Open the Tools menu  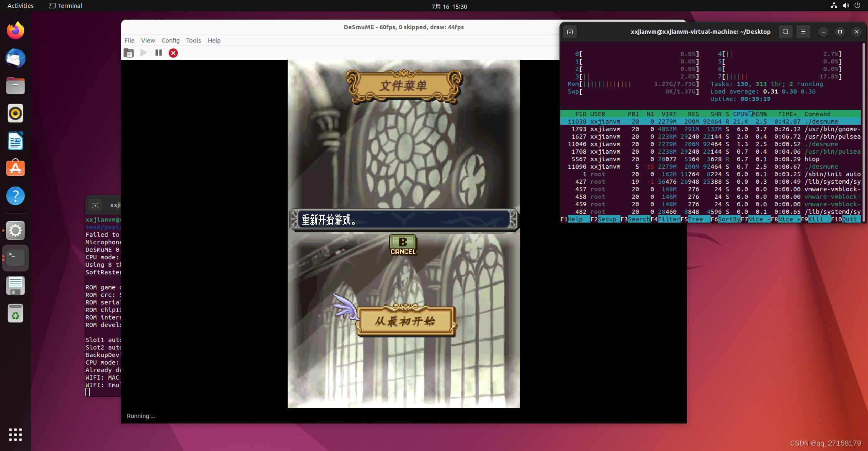coord(193,41)
